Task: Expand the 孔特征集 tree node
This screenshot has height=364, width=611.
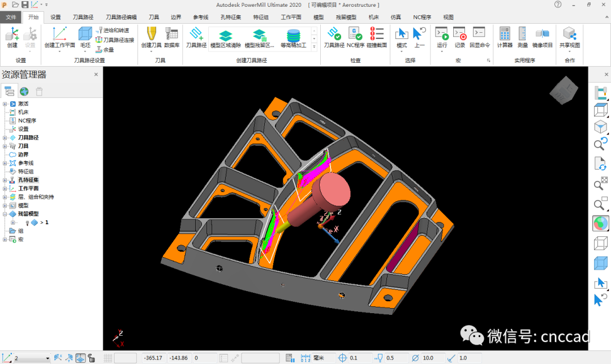Action: point(5,180)
